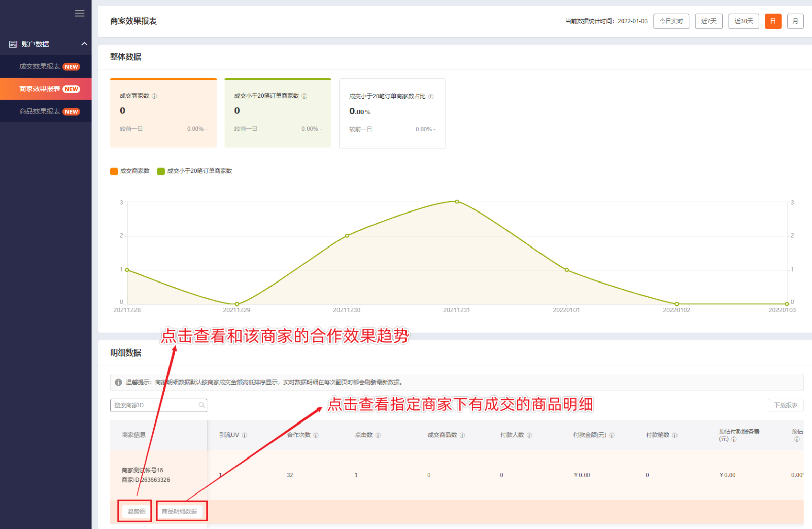Toggle orange 成交商家数 legend swatch
Image resolution: width=812 pixels, height=529 pixels.
[x=114, y=171]
